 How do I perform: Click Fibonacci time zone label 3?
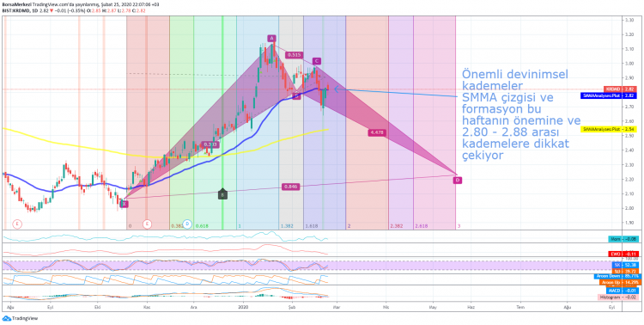click(459, 226)
